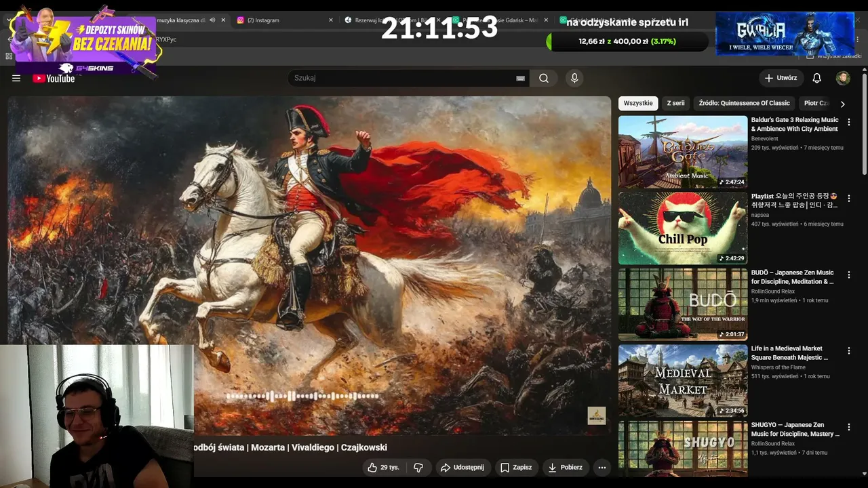Click the 12,66 zł donation goal bar

627,41
